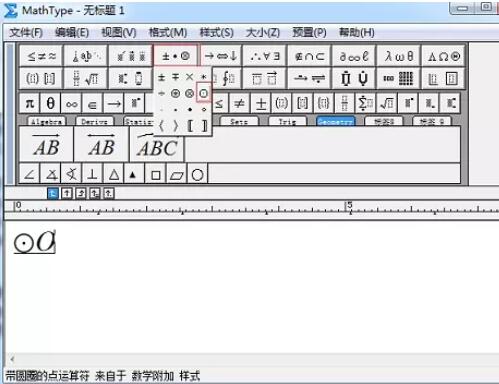Insert fraction template from small bar
The height and width of the screenshot is (384, 499).
pos(344,104)
